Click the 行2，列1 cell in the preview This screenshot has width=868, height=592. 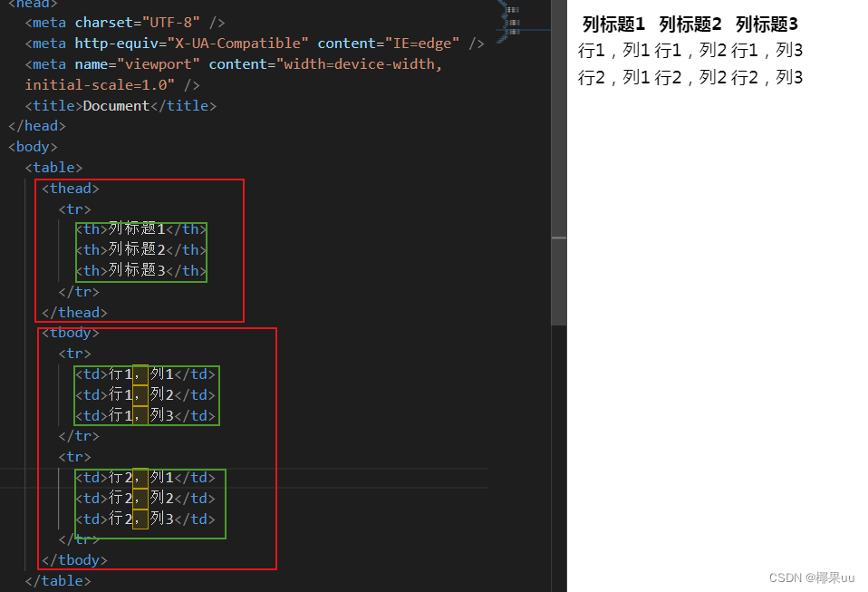[x=613, y=78]
